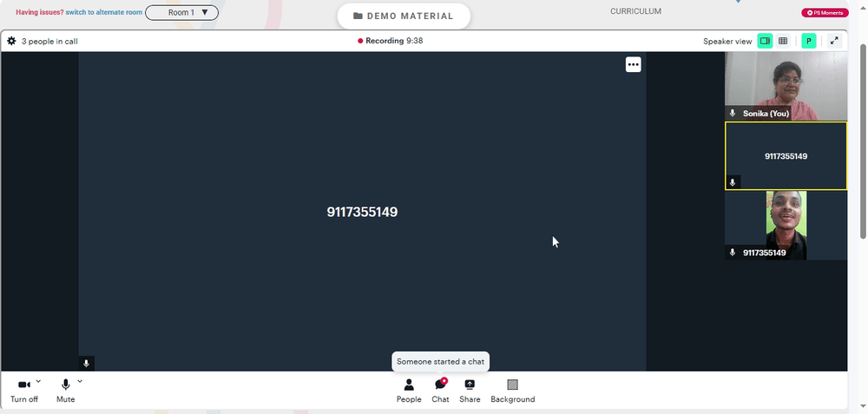Screen dimensions: 868x414
Task: Enter fullscreen with expand arrows icon
Action: tap(834, 41)
